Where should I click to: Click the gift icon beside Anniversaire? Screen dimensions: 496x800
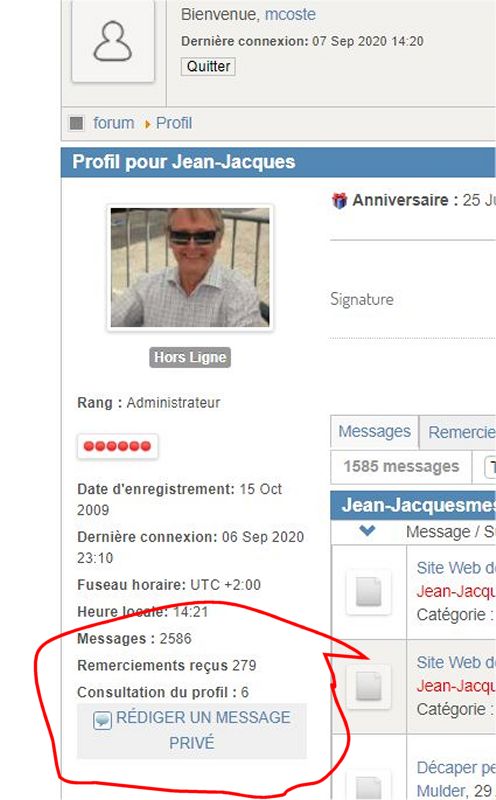tap(339, 201)
